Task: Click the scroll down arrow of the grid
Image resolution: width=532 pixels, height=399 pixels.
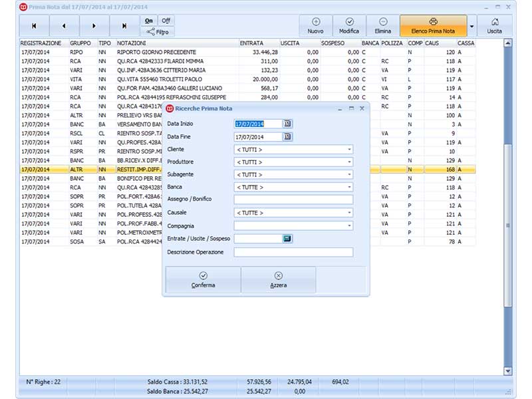Action: click(507, 371)
